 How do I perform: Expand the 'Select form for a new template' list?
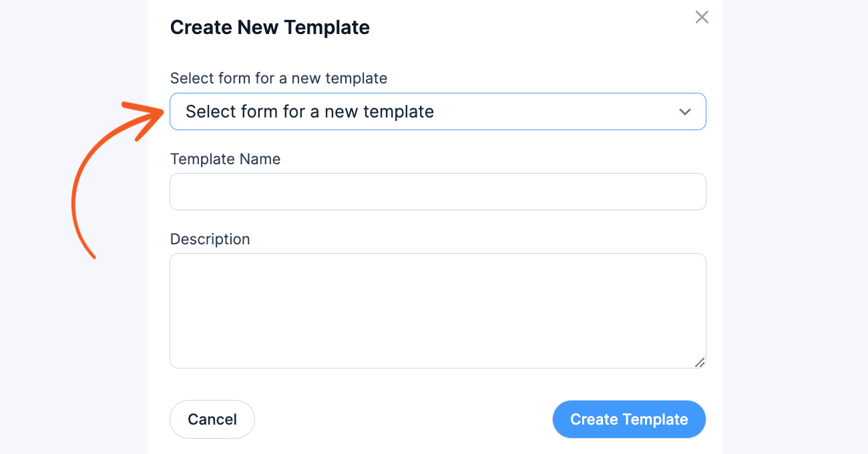[438, 111]
